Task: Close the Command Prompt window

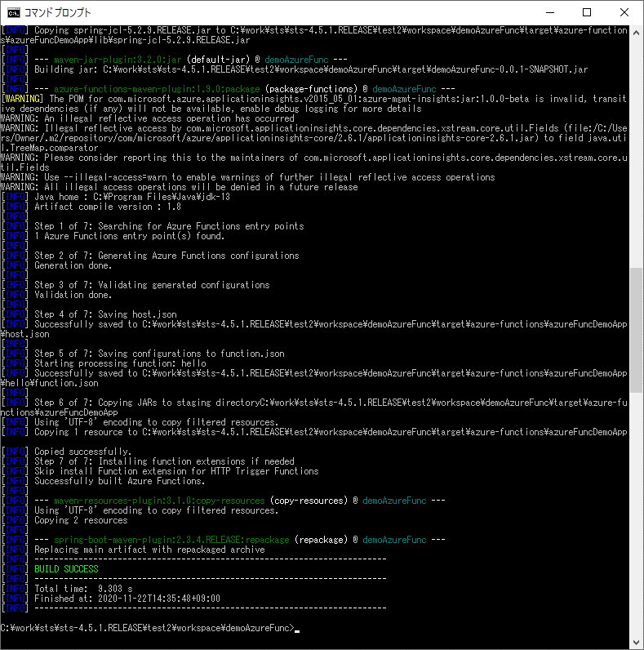Action: tap(624, 12)
